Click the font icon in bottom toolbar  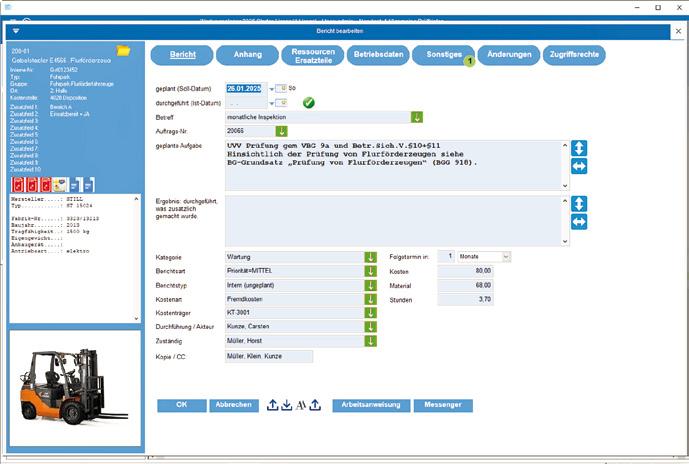point(301,405)
